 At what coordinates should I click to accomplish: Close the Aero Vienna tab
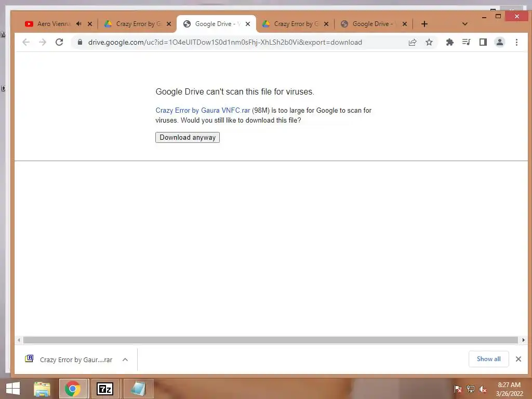point(90,24)
